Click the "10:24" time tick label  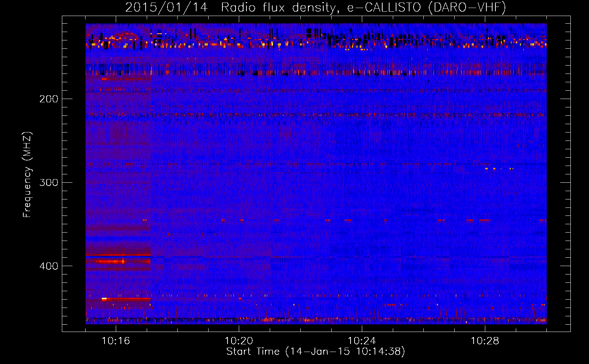pos(362,341)
